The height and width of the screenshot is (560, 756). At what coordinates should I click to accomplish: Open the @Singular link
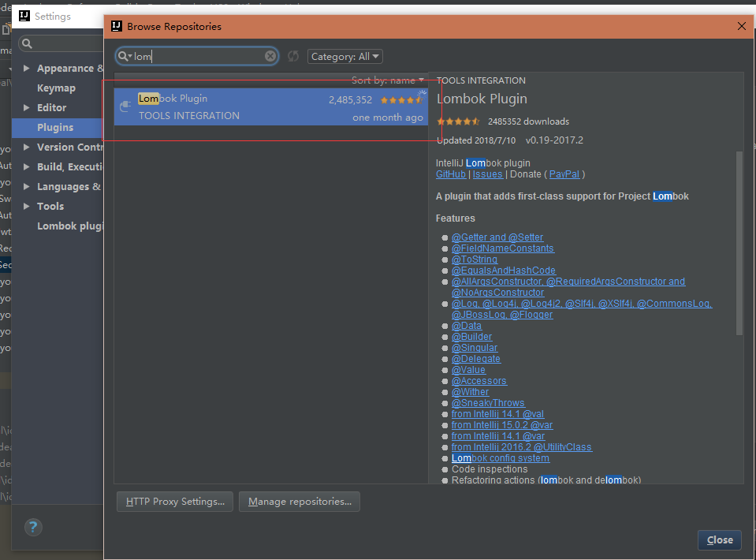click(x=475, y=348)
